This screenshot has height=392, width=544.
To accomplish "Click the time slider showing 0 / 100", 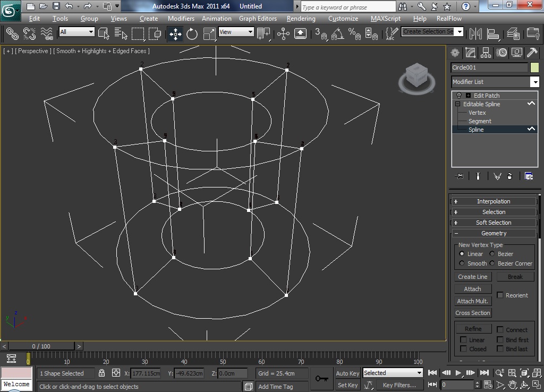I will 41,346.
